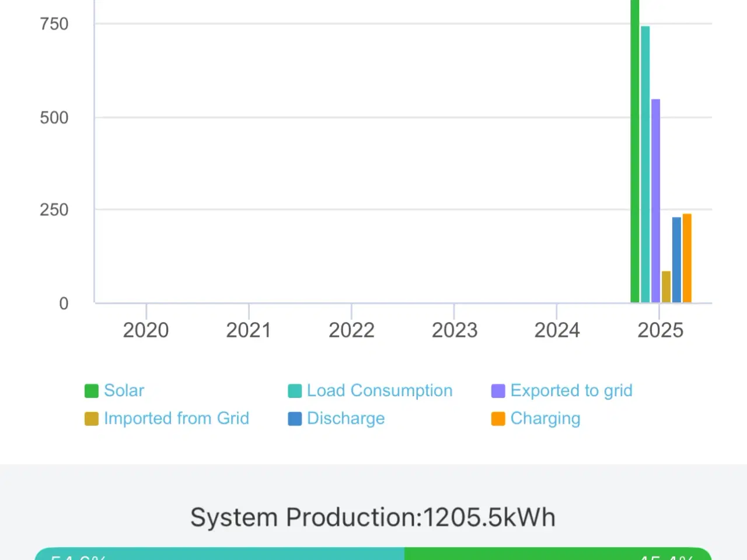Tap the green Solar bar for 2025
The height and width of the screenshot is (560, 747).
click(635, 152)
